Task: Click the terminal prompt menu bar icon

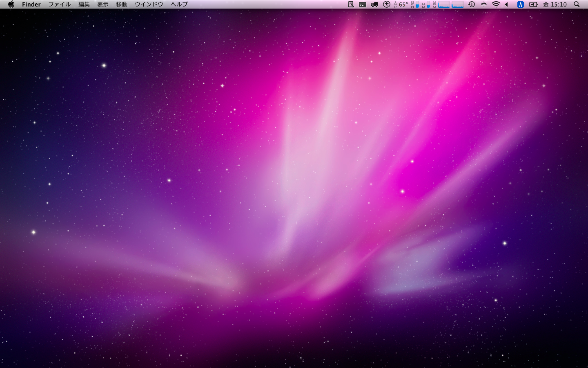Action: (x=363, y=4)
